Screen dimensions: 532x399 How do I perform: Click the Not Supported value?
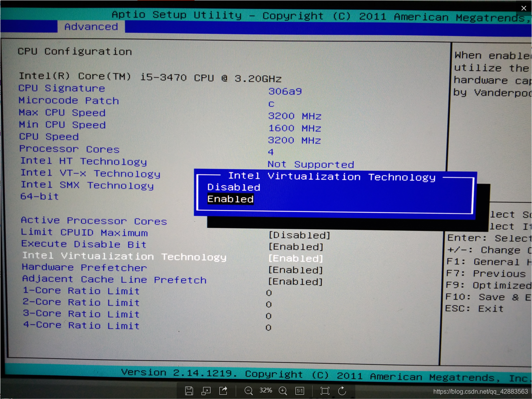coord(311,165)
